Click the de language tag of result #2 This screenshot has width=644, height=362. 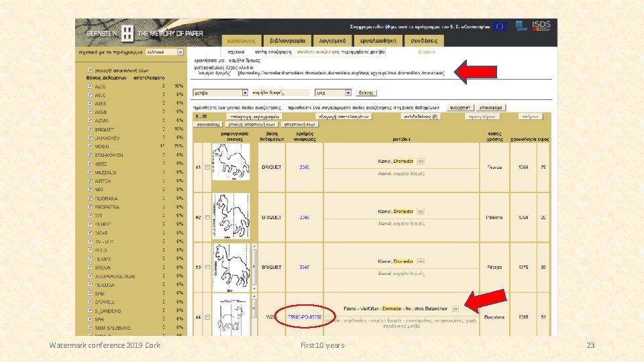(x=421, y=211)
